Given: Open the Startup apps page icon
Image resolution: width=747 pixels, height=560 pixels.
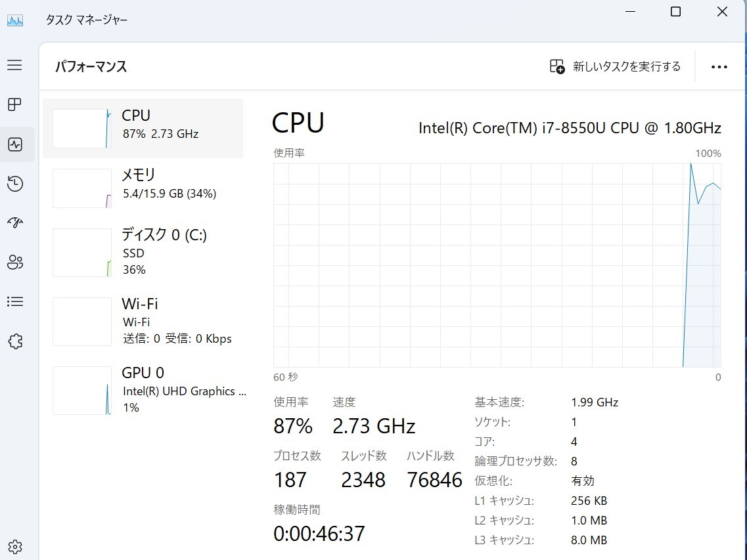Looking at the screenshot, I should pos(15,223).
